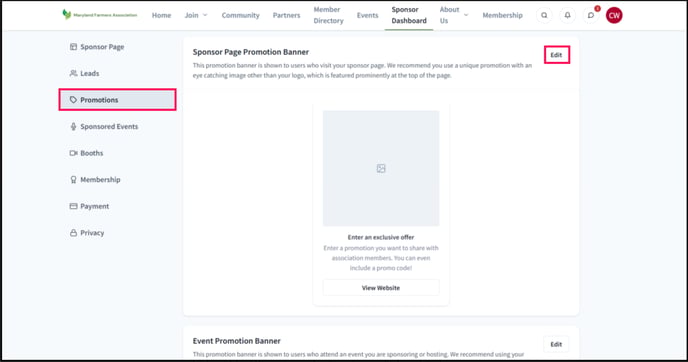Click the Sponsor Page sidebar icon

pos(73,47)
